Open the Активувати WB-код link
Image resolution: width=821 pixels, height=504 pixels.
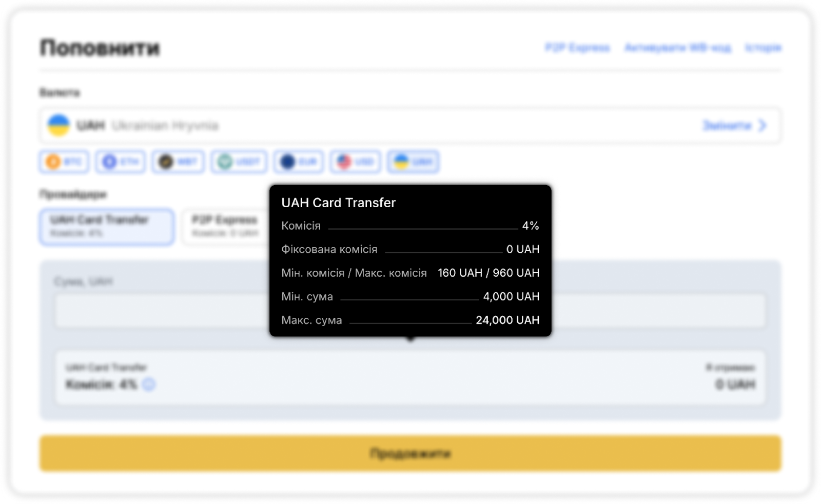677,48
